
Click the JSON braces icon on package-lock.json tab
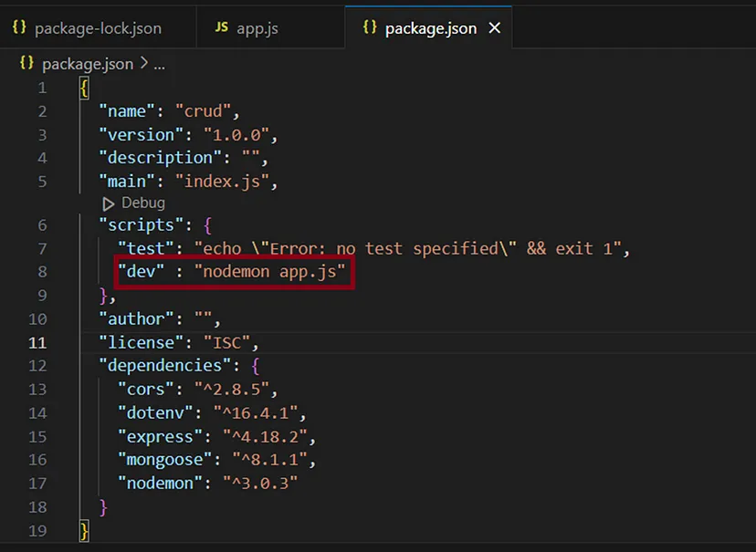click(19, 27)
